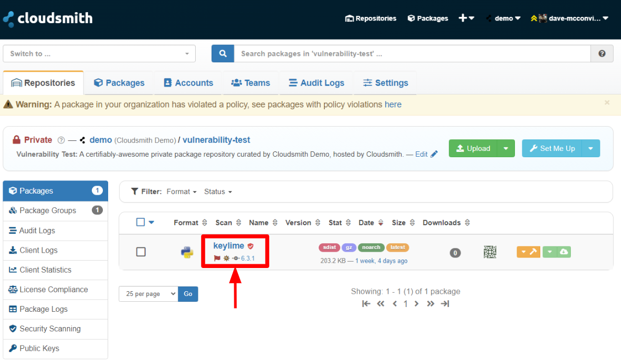Click the sdist tag

tap(329, 247)
